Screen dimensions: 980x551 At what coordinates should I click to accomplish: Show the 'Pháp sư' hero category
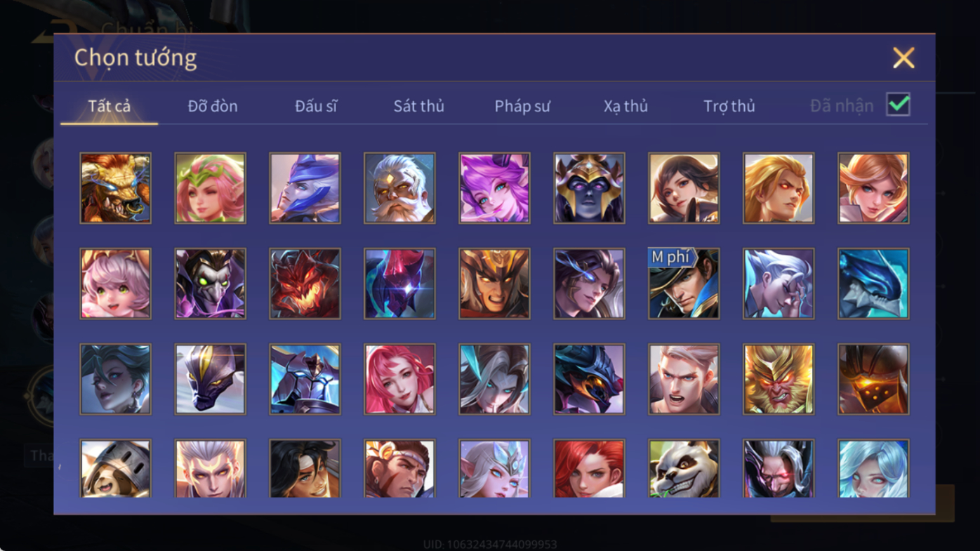[522, 106]
